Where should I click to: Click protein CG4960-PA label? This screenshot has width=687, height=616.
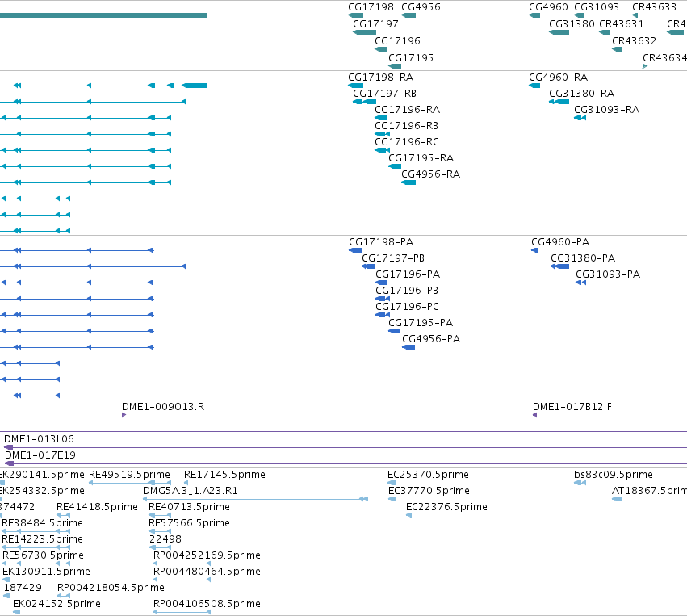[560, 242]
